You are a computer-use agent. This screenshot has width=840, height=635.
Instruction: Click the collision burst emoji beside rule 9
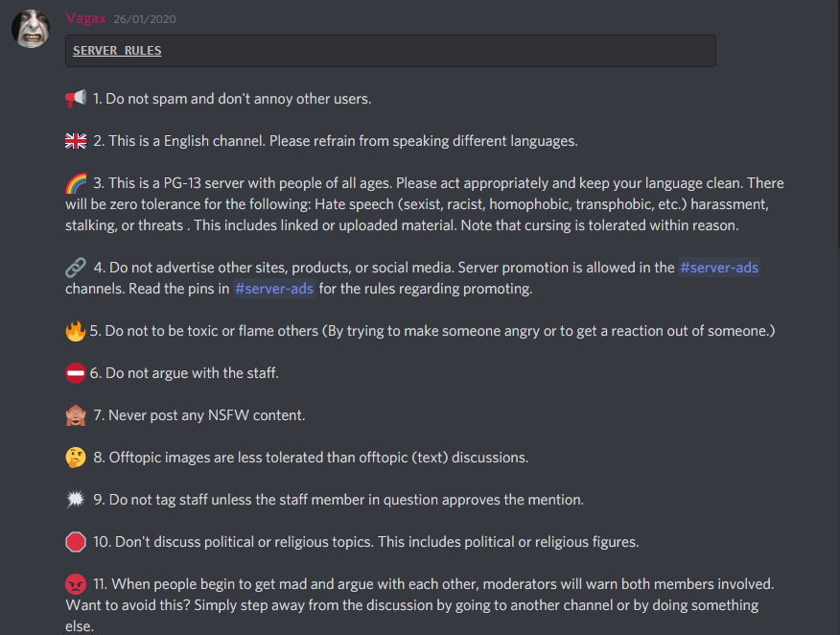point(76,500)
